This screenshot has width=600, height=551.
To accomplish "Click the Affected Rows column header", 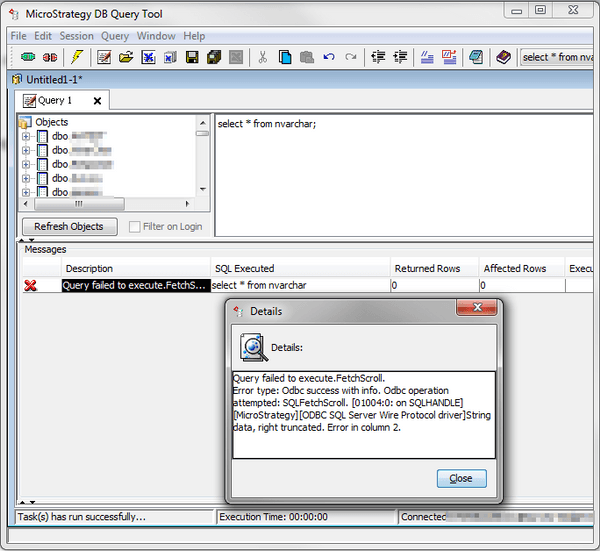I will point(522,269).
